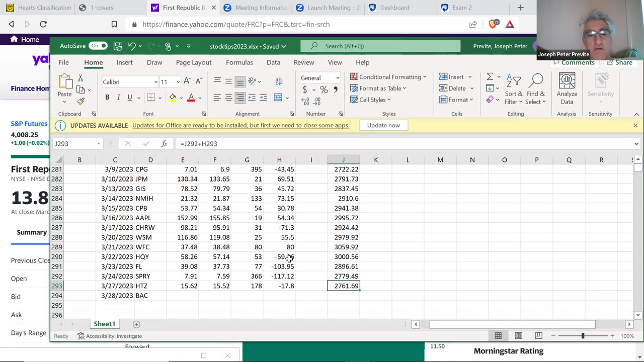Switch to the Formulas ribbon tab
Screen dimensions: 644x362
(239, 62)
